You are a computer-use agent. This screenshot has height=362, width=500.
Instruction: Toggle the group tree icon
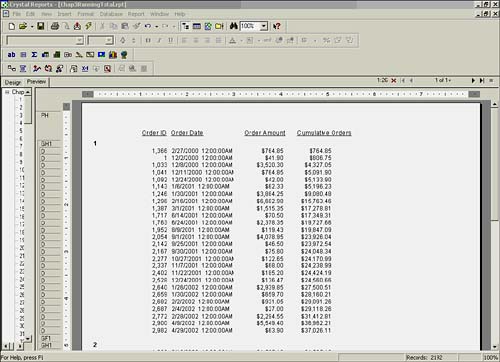[x=186, y=26]
